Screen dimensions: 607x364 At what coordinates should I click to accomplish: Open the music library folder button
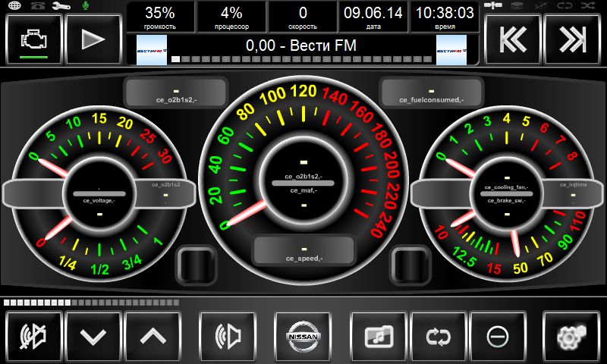click(x=378, y=337)
